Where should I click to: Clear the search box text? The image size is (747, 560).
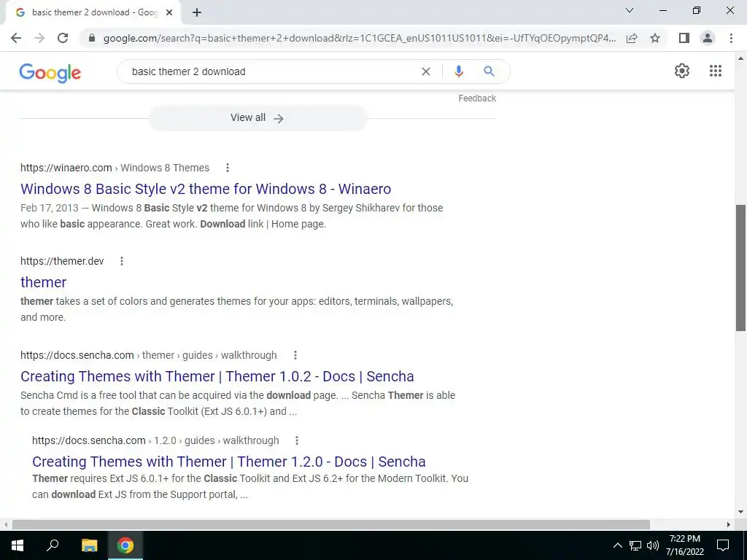click(426, 71)
